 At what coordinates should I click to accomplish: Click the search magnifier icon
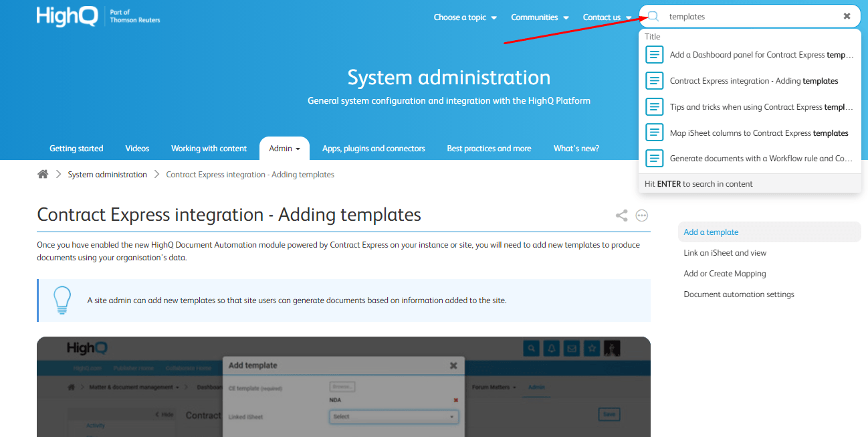654,16
